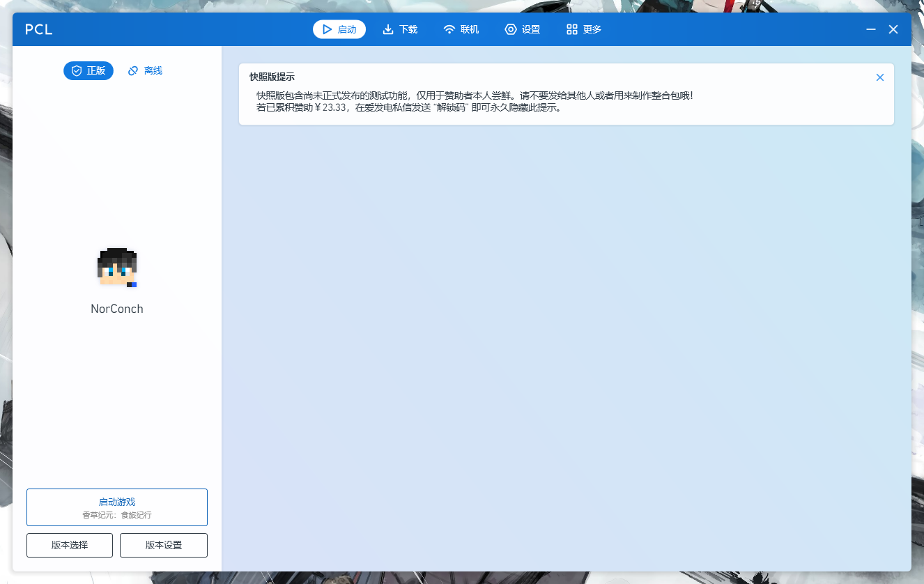Image resolution: width=924 pixels, height=584 pixels.
Task: Select the 正版 login mode
Action: (x=96, y=71)
